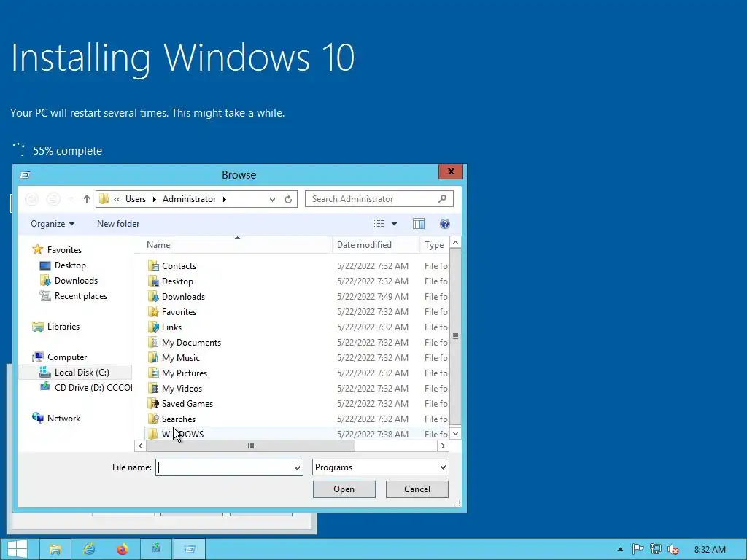Select the Downloads folder in file list

(x=183, y=296)
